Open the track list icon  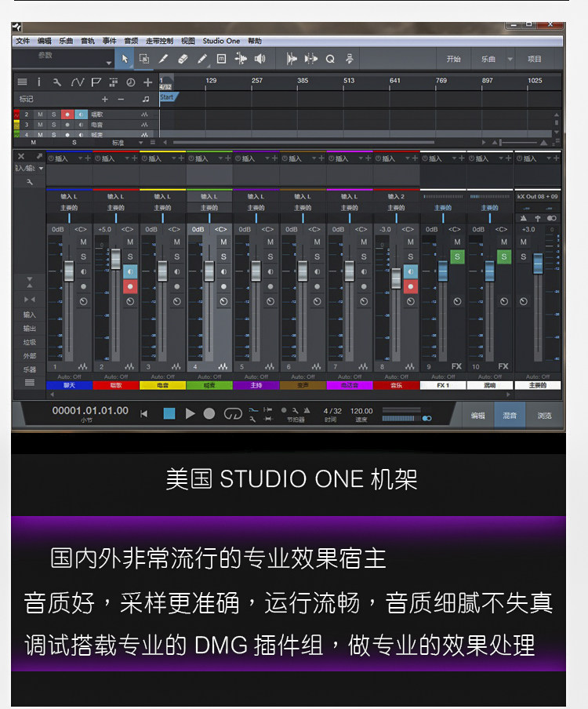[x=22, y=82]
